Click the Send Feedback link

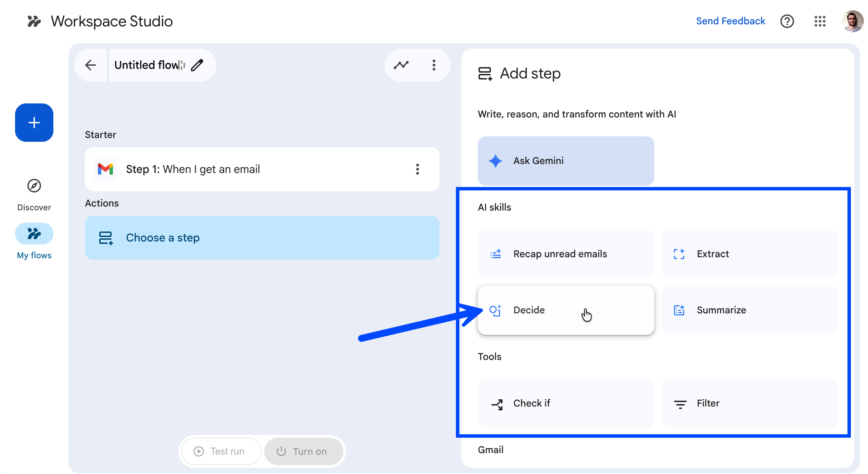(x=730, y=21)
